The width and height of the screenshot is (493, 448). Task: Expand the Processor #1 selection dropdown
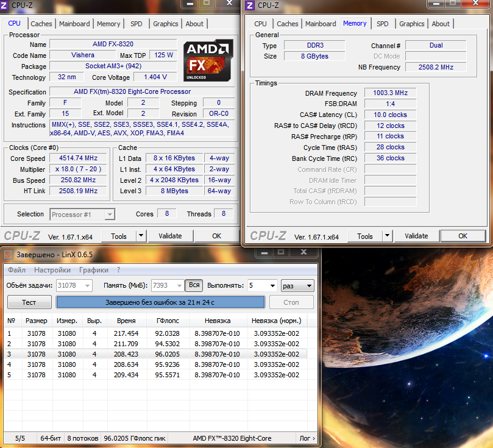tap(110, 215)
